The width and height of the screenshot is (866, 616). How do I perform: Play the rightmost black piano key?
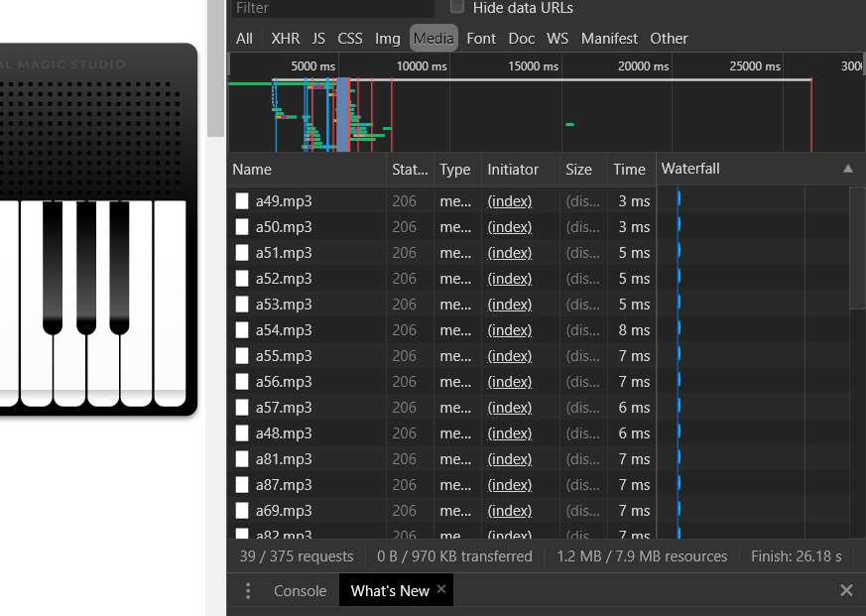[x=119, y=268]
